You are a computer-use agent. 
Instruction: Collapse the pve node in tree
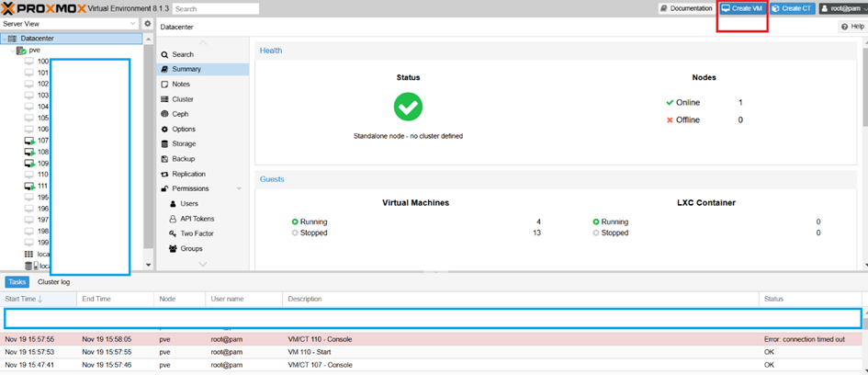tap(12, 51)
